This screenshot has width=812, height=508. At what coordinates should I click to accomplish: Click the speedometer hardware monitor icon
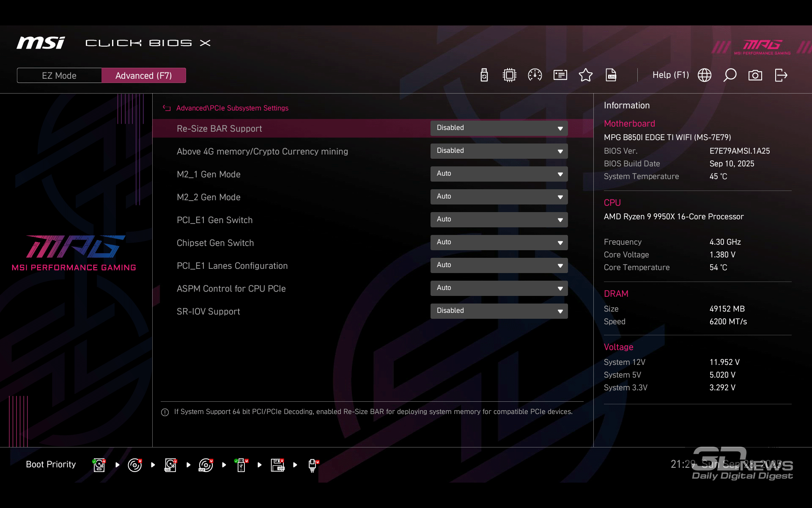pos(535,75)
